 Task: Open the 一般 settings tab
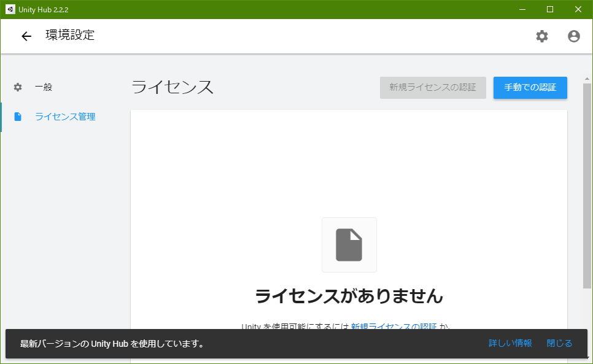point(44,87)
